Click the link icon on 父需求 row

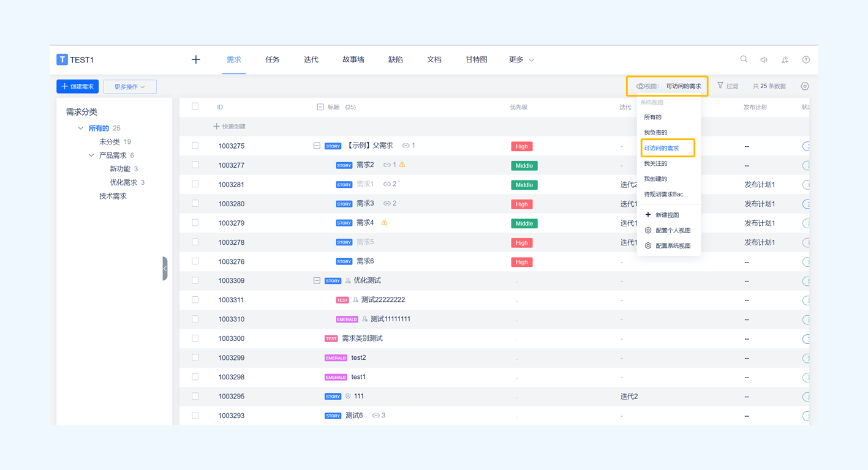[x=406, y=146]
